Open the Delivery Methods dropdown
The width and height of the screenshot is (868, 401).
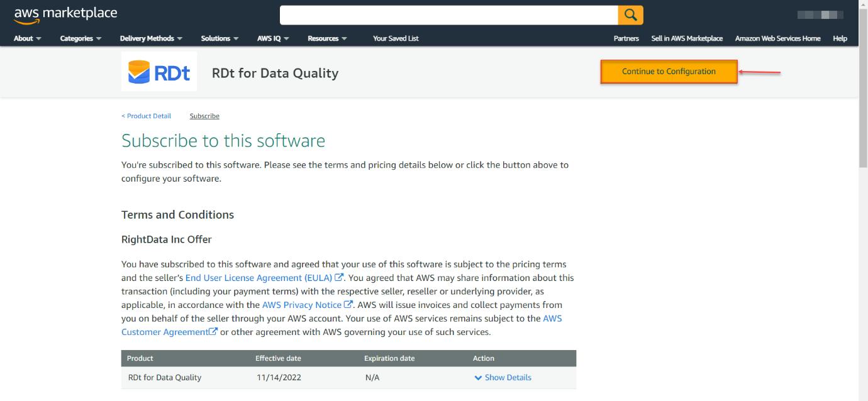(x=151, y=38)
